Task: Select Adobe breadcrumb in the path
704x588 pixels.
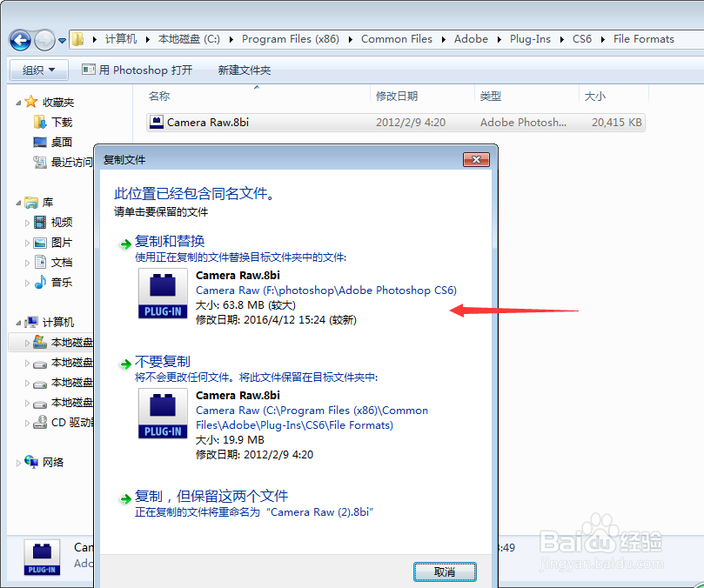Action: click(471, 39)
